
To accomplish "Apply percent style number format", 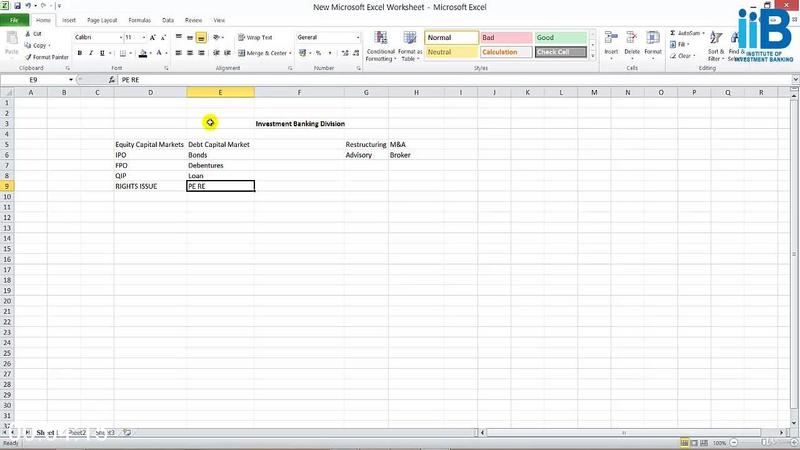I will tap(318, 53).
